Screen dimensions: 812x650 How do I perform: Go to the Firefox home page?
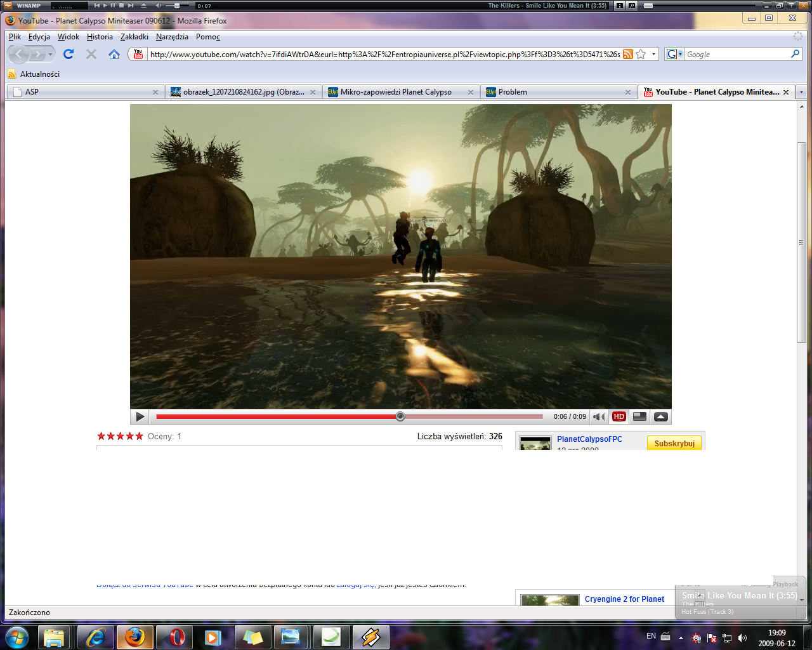[114, 54]
